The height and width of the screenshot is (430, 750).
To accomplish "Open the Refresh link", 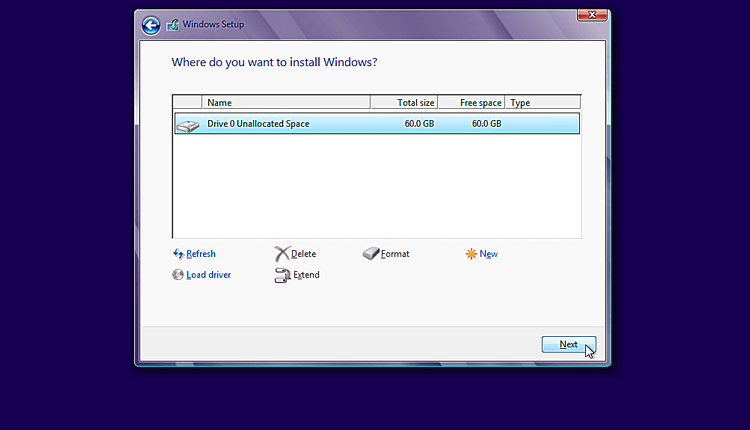I will (201, 254).
